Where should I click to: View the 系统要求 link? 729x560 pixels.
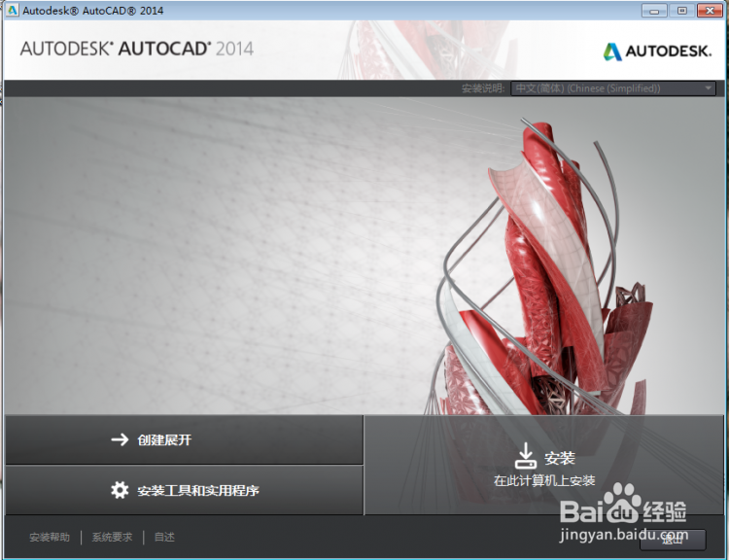[x=112, y=538]
